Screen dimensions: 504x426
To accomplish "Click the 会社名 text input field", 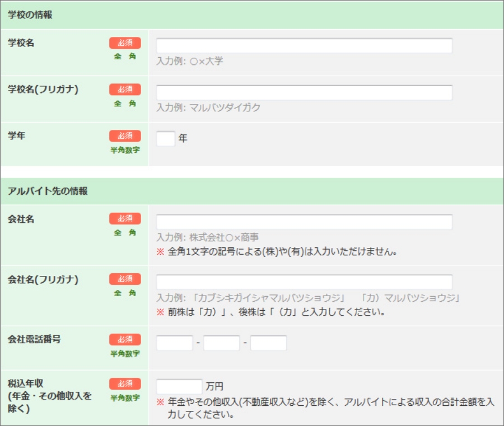I will (304, 222).
